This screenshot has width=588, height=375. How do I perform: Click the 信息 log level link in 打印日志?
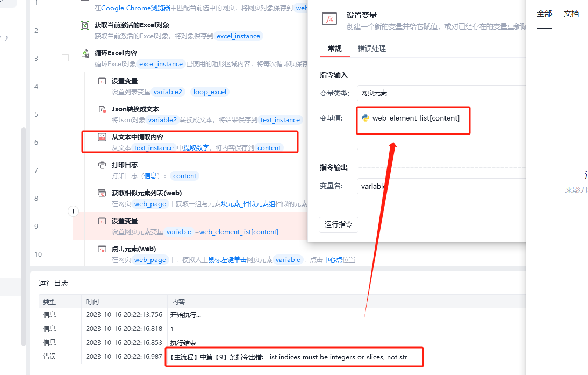[x=150, y=176]
